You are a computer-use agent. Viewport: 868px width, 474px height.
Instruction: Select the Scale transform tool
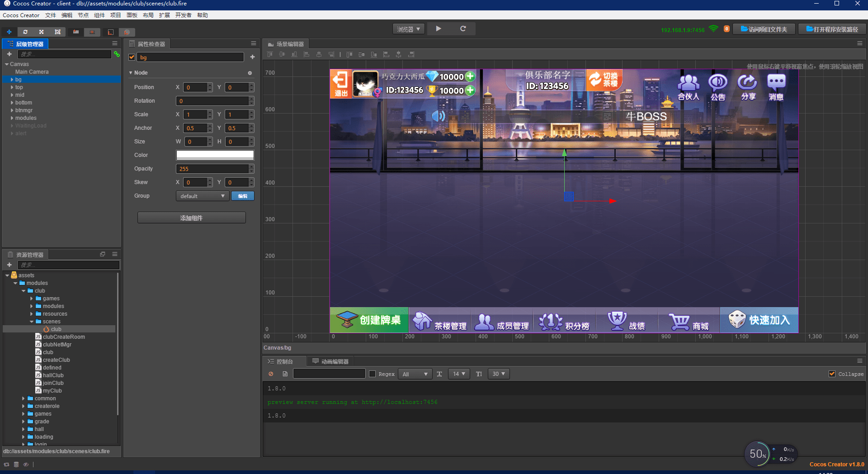41,32
